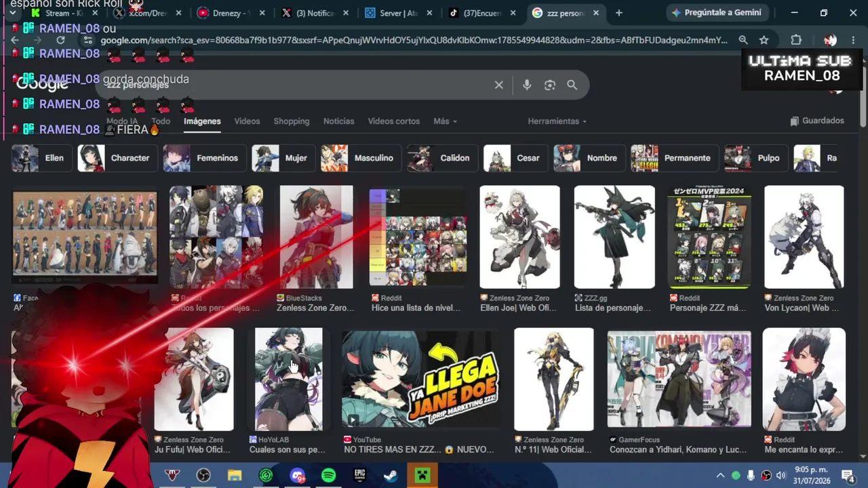Screen dimensions: 868x488
Task: Switch to the 'Server | Aternos' browser tab
Action: (399, 13)
